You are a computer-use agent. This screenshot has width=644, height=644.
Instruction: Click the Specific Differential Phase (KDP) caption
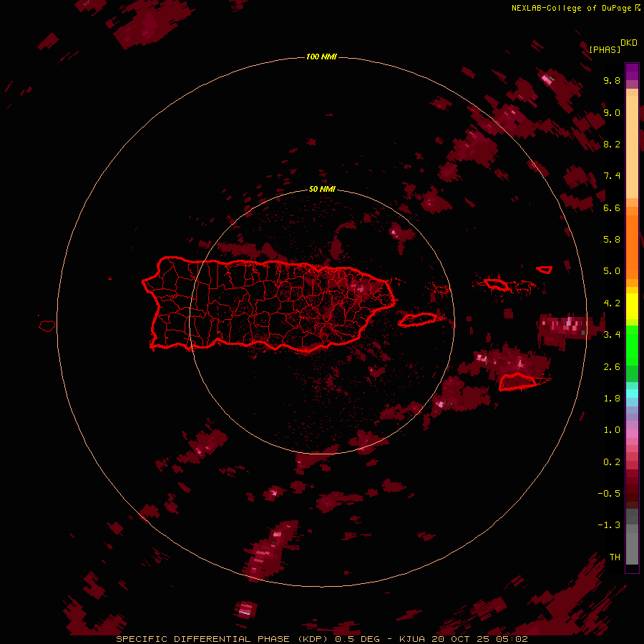(x=223, y=639)
